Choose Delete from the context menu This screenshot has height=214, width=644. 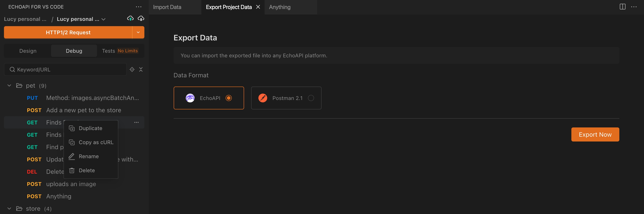tap(91, 170)
